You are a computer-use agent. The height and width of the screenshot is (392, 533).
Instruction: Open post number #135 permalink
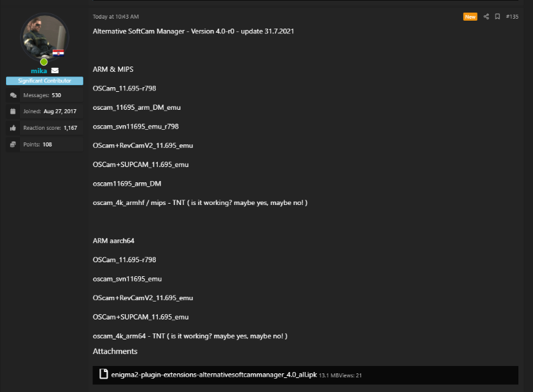[x=512, y=16]
